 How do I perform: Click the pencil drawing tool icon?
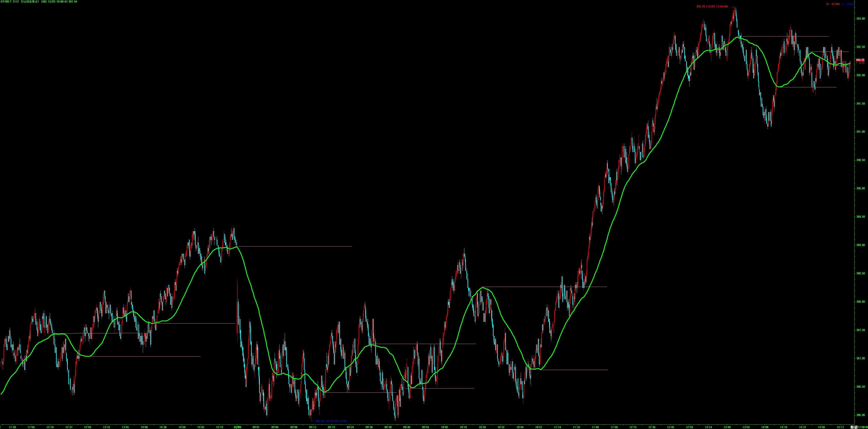(x=852, y=427)
